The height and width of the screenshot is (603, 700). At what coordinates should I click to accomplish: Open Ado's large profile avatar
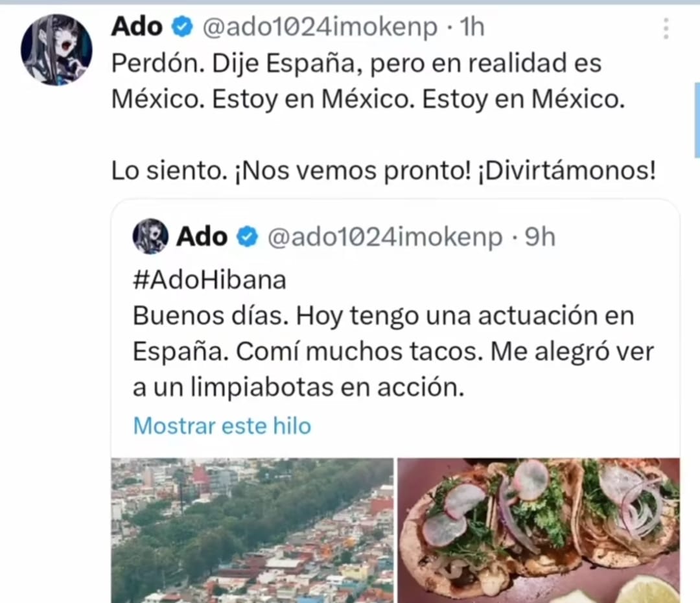[x=56, y=50]
